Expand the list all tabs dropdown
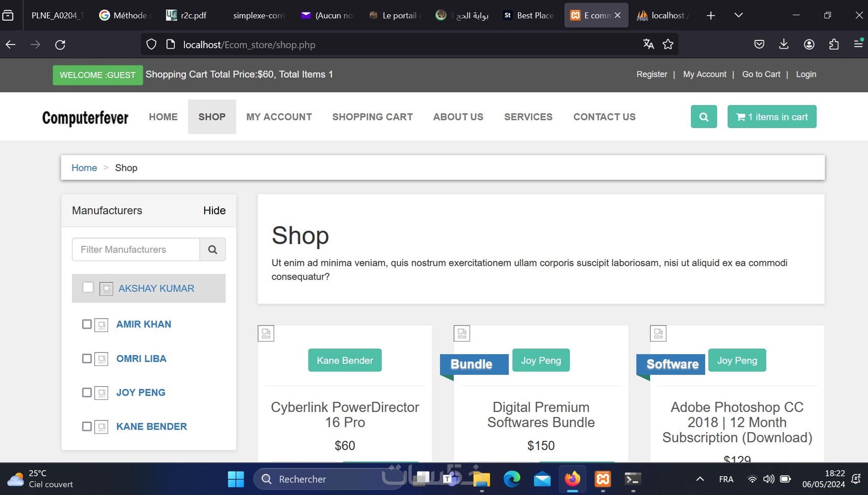Screen dimensions: 868x495 738,15
